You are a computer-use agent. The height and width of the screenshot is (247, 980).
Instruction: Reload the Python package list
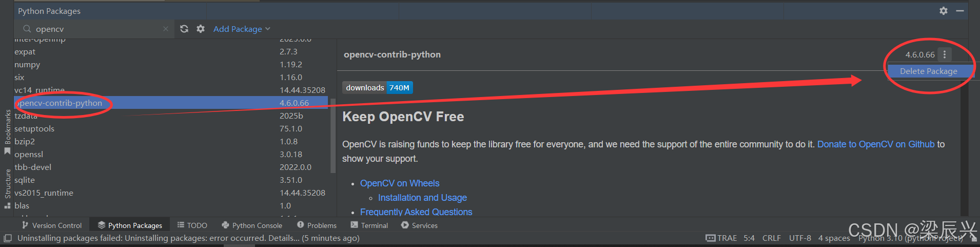pyautogui.click(x=184, y=29)
